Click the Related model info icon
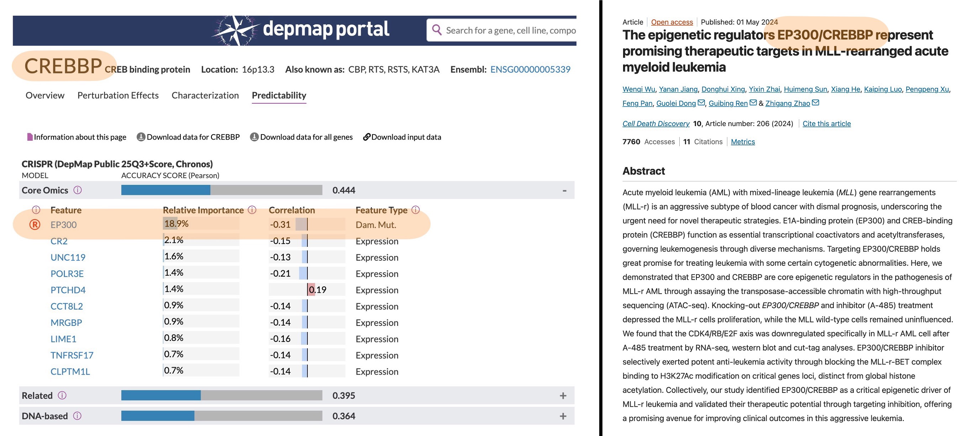 click(x=62, y=395)
